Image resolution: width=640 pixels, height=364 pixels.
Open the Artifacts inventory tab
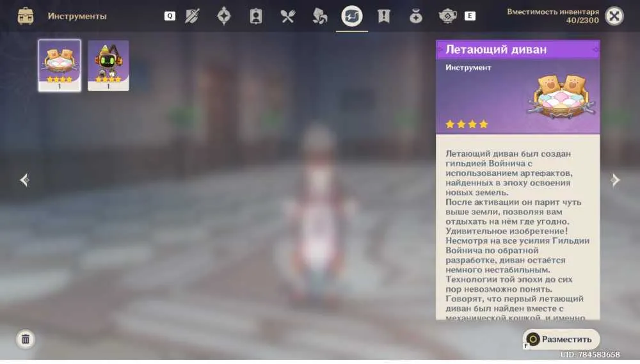223,17
